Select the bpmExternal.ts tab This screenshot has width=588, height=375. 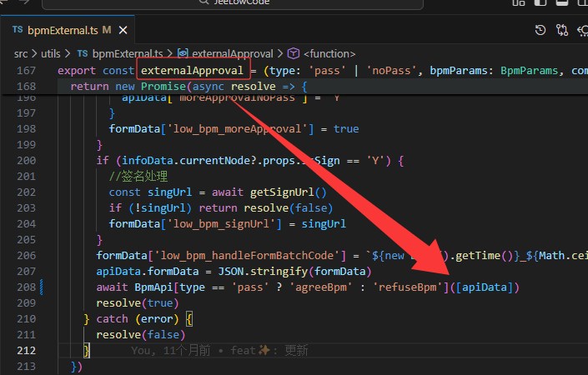[x=63, y=31]
